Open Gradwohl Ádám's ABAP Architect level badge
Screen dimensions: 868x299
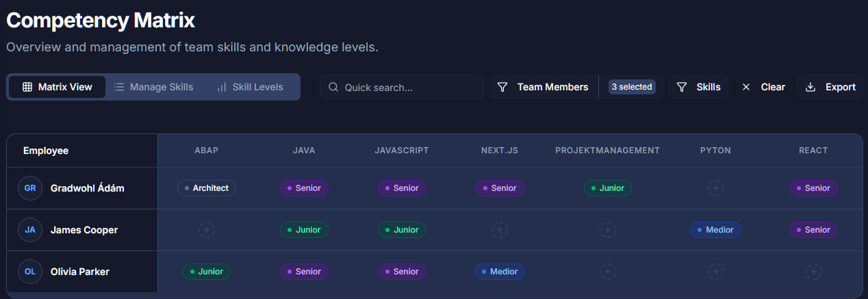tap(207, 188)
